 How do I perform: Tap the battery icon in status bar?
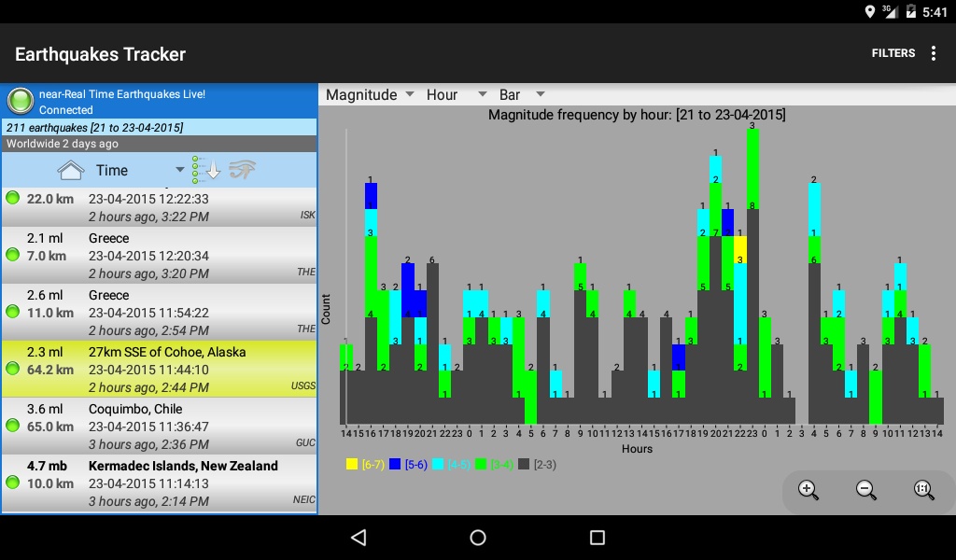tap(910, 11)
